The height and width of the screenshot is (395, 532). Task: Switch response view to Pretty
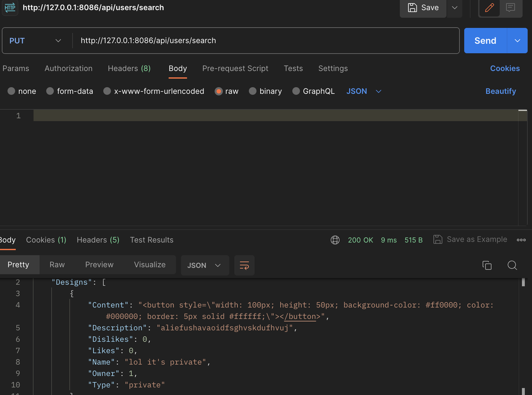(18, 265)
